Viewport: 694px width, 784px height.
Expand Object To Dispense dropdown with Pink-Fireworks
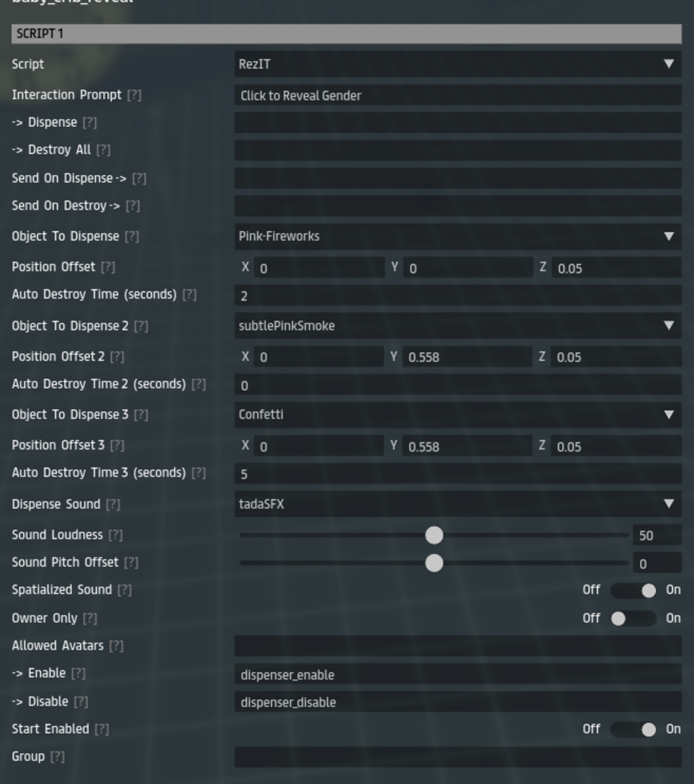[x=458, y=237]
